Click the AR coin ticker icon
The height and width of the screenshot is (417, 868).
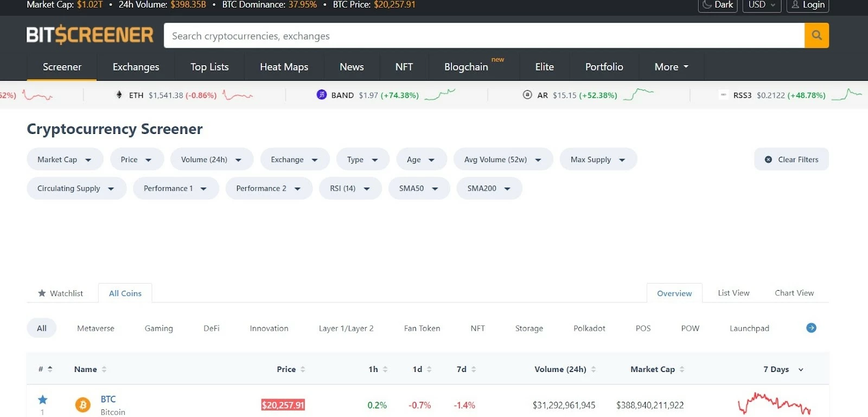(x=527, y=95)
